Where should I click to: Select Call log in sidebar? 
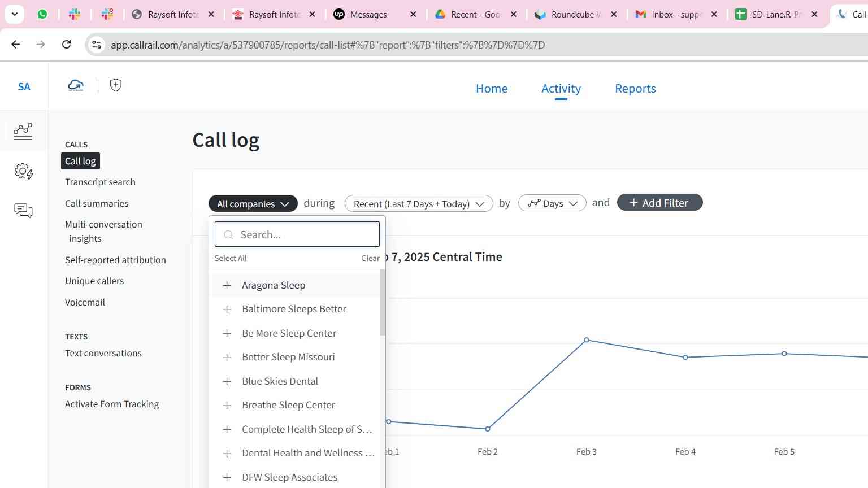click(x=80, y=161)
